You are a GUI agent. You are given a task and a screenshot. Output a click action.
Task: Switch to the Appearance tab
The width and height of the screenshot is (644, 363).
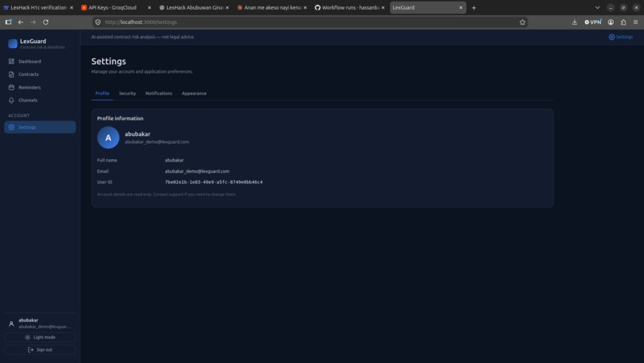pyautogui.click(x=194, y=94)
